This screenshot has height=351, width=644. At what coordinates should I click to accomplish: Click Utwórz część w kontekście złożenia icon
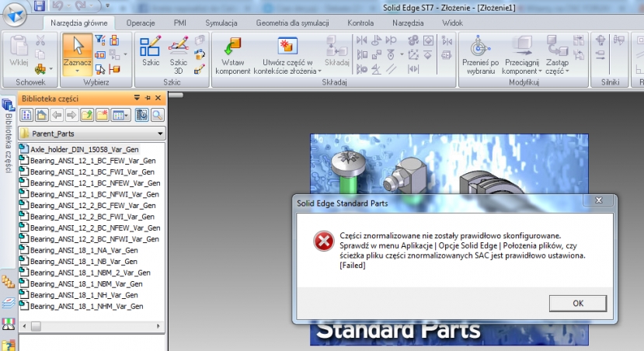tap(287, 46)
